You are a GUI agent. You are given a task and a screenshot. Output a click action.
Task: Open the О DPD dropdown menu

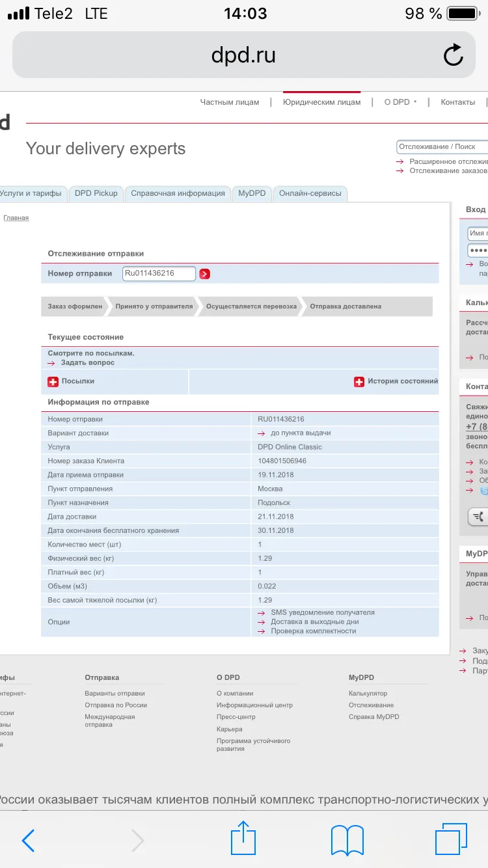400,102
